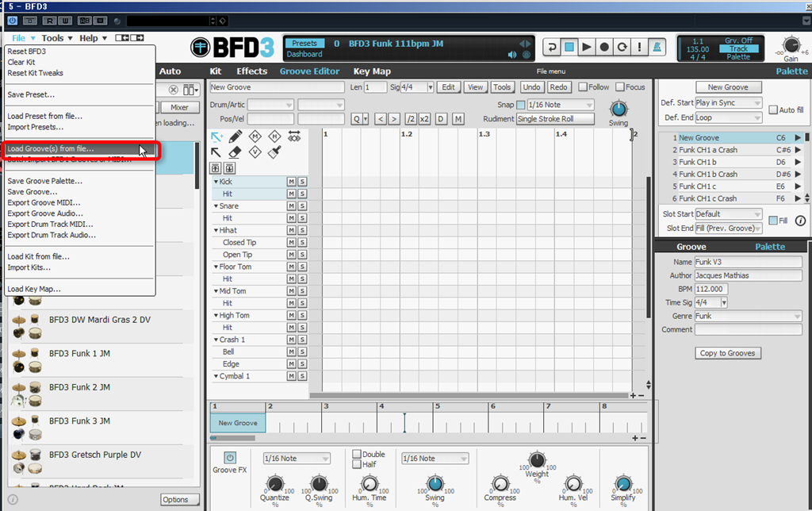812x511 pixels.
Task: Enable the Auto fill checkbox
Action: 773,109
